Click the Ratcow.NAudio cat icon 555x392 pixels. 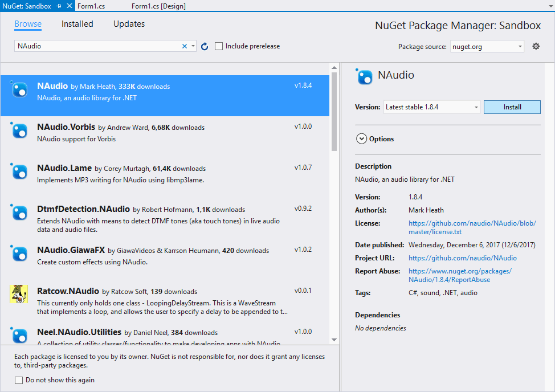pyautogui.click(x=19, y=294)
